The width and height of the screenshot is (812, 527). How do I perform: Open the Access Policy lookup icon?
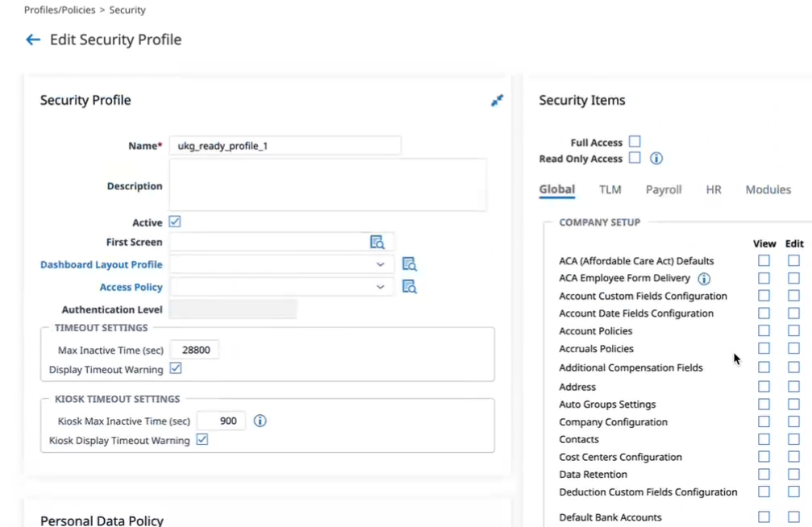pyautogui.click(x=409, y=287)
